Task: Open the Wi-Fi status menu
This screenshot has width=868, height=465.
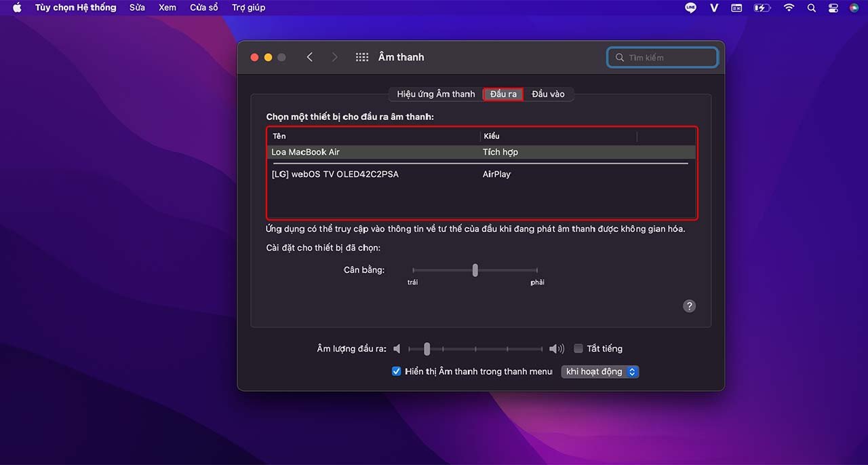Action: [x=789, y=7]
